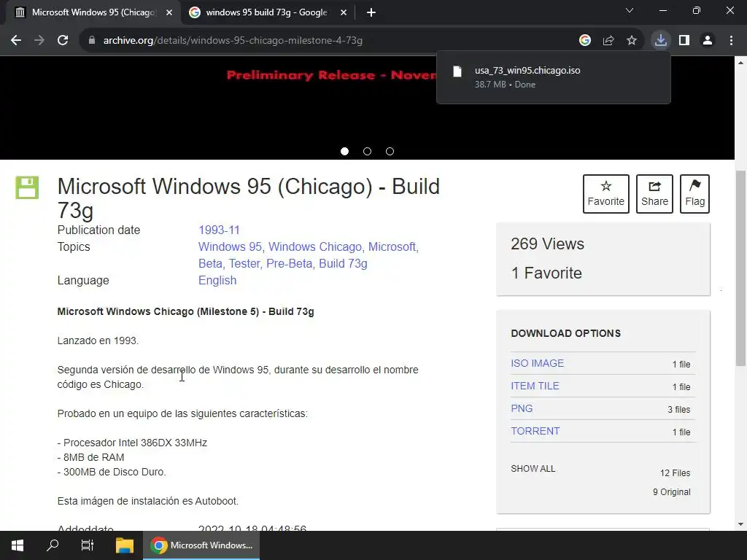Expand the PNG download option
The height and width of the screenshot is (560, 747).
[x=522, y=408]
